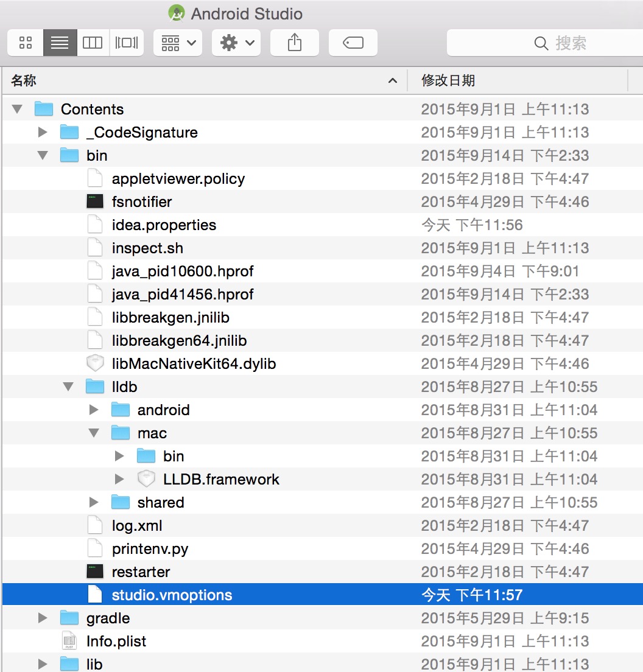Click the log.xml file icon
The width and height of the screenshot is (643, 672).
95,525
